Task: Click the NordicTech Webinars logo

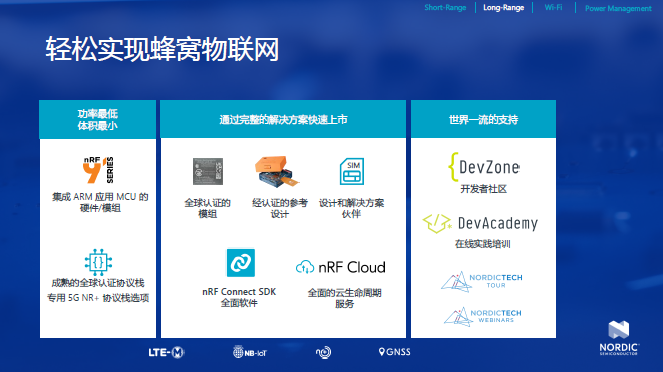Action: [x=482, y=317]
